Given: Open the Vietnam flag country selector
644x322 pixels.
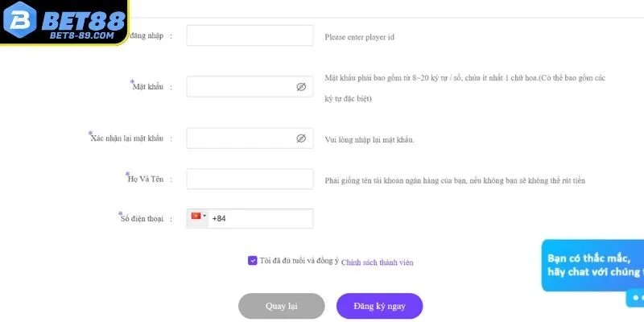Looking at the screenshot, I should 196,216.
